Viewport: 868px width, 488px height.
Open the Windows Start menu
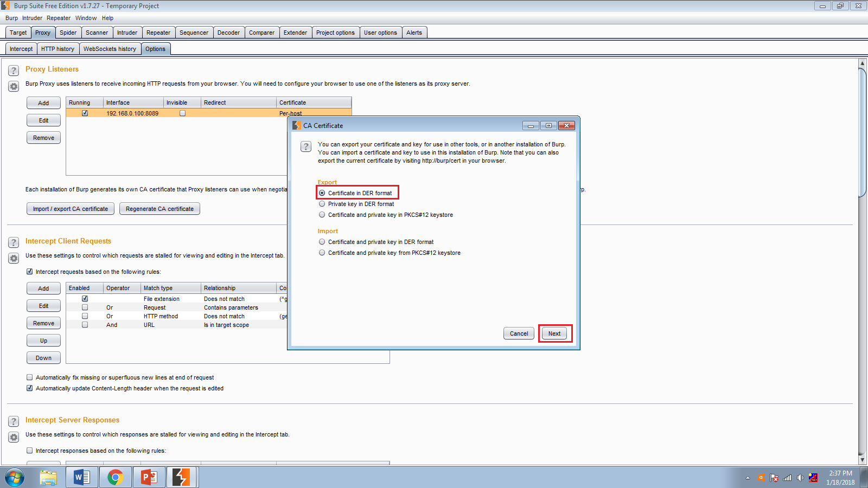point(15,477)
